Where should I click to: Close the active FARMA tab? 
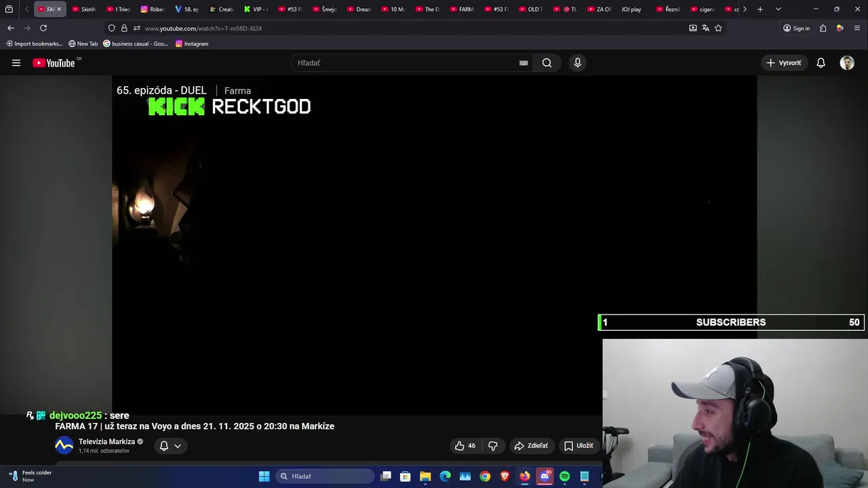[x=59, y=9]
